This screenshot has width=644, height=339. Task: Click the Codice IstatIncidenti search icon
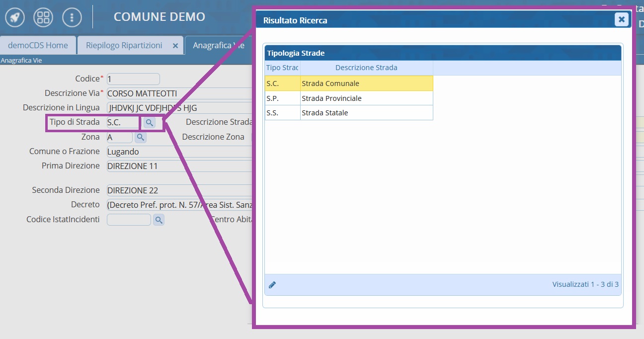tap(159, 219)
